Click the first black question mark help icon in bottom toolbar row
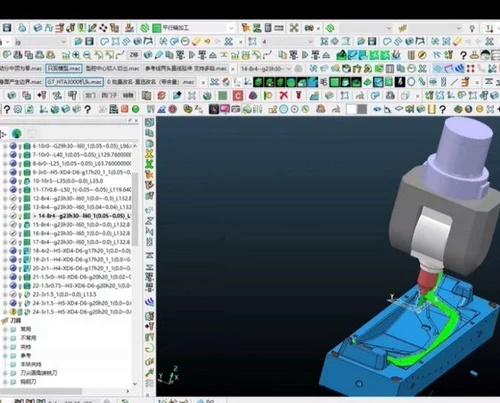Image resolution: width=500 pixels, height=403 pixels. pos(7,109)
